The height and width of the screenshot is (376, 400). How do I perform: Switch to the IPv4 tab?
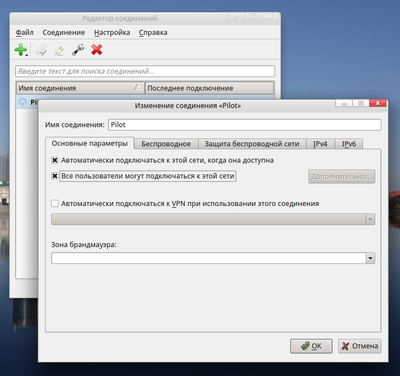[x=320, y=144]
